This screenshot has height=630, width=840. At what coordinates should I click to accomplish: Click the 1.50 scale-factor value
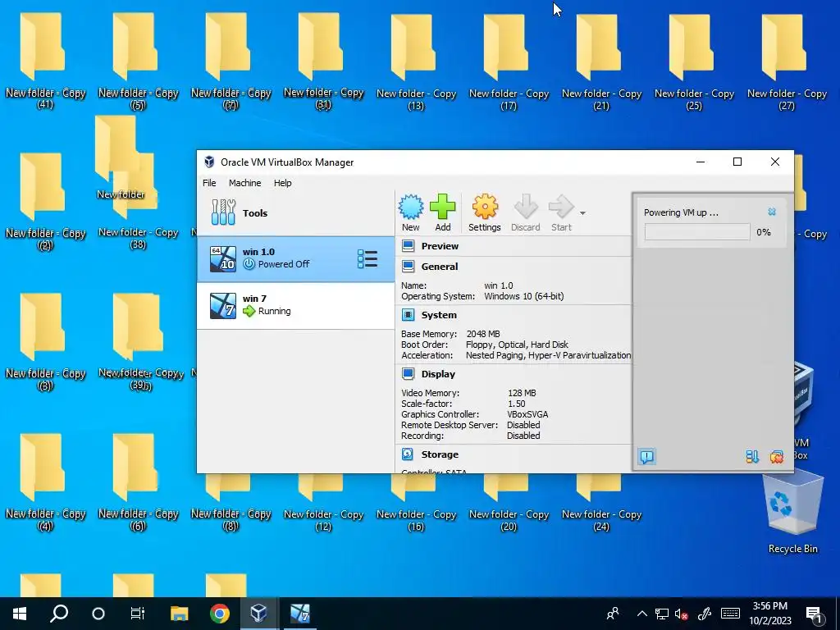pos(517,404)
